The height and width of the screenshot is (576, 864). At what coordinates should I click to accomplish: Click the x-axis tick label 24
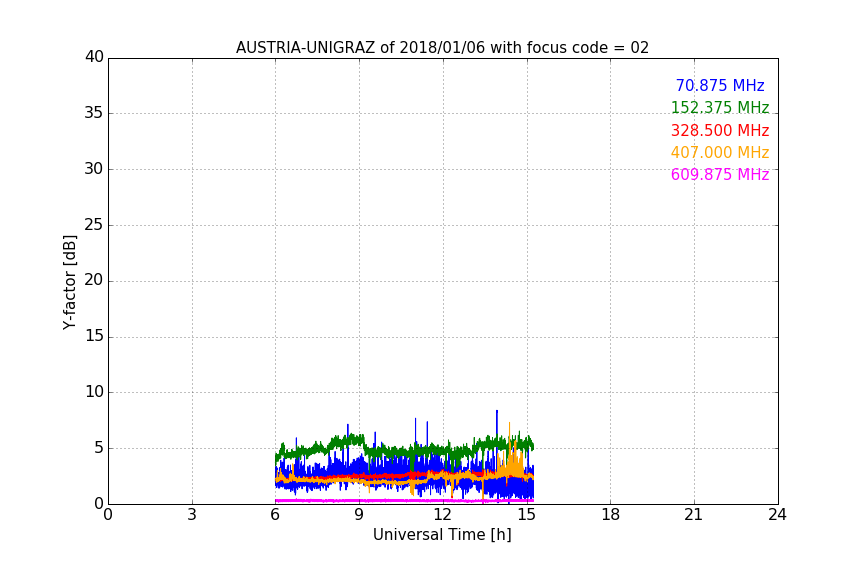point(777,515)
